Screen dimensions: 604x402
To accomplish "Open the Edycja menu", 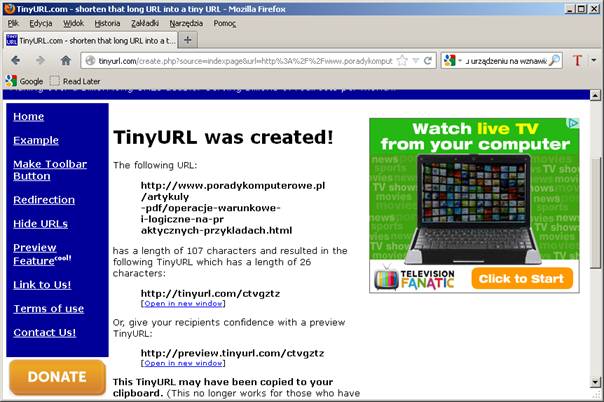I will coord(41,23).
